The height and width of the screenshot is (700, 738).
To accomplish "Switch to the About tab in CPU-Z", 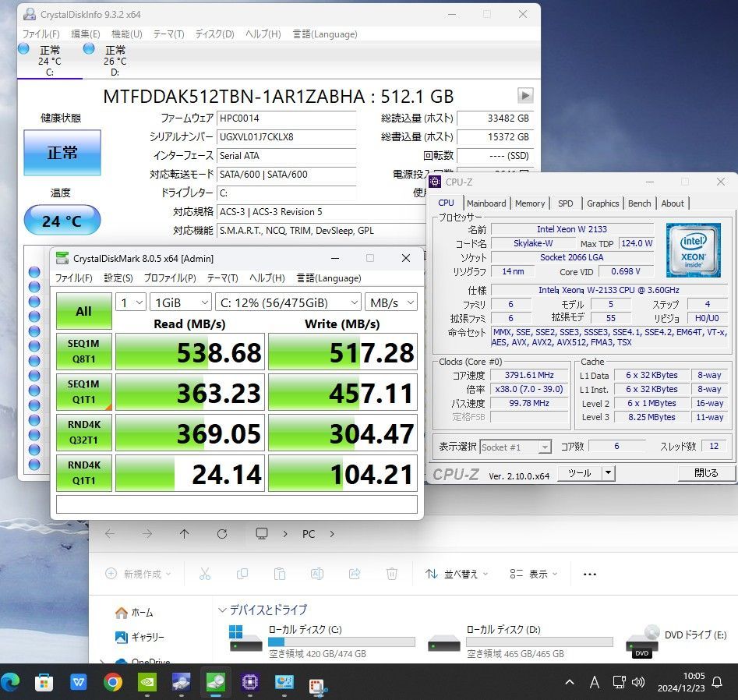I will [672, 203].
